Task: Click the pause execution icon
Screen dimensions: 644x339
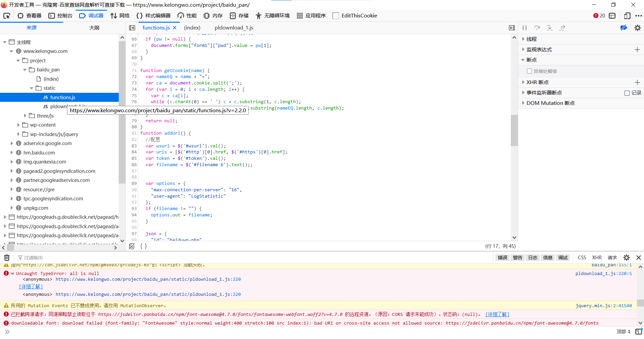Action: (x=525, y=28)
